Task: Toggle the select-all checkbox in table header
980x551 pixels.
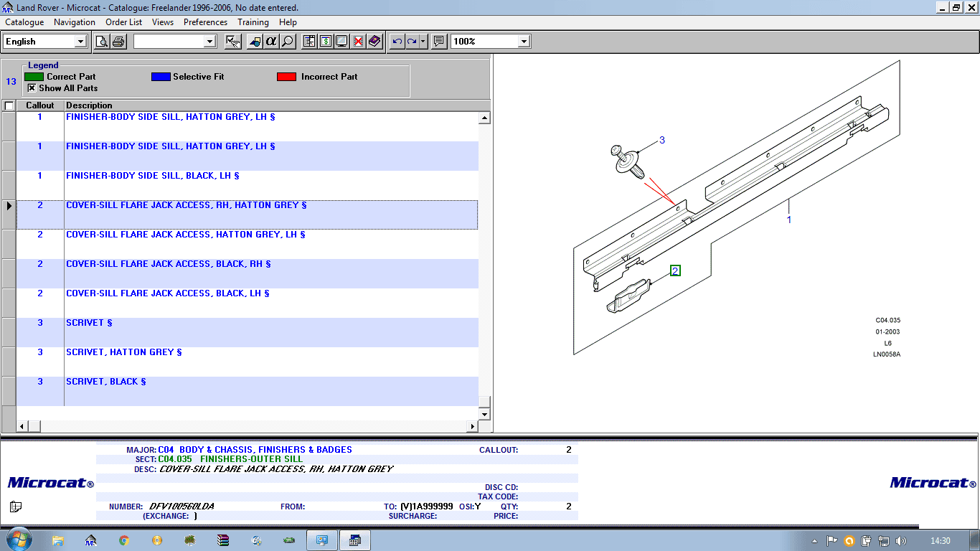Action: 9,105
